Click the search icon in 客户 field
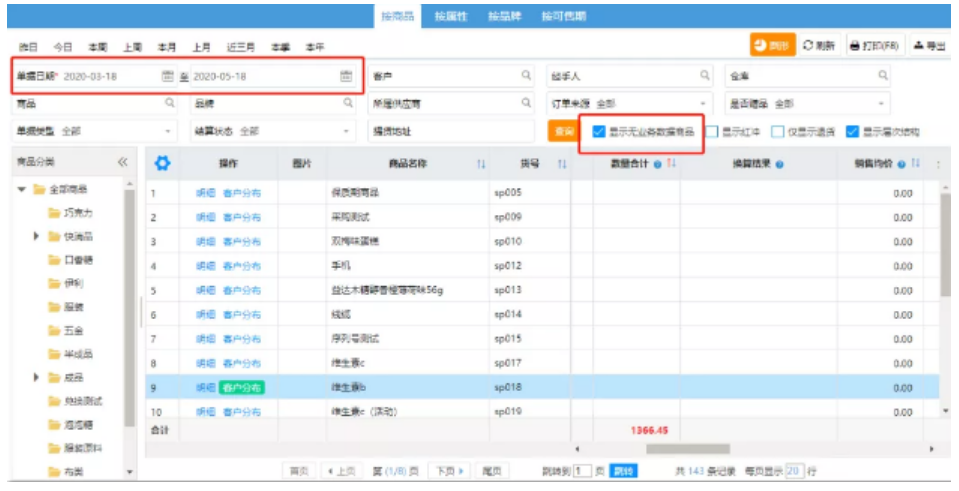Image resolution: width=959 pixels, height=491 pixels. 526,76
